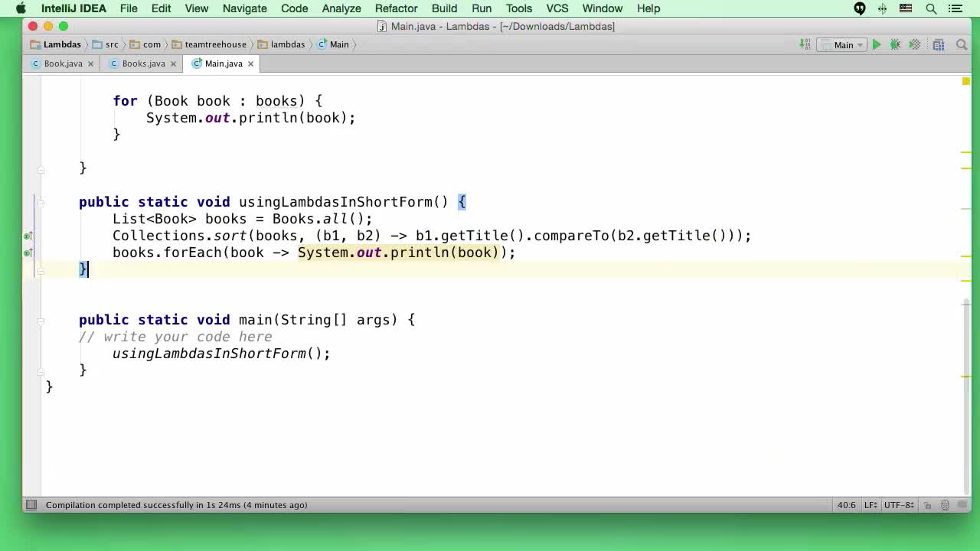Open the Hector inspector icon in status bar

(x=945, y=505)
